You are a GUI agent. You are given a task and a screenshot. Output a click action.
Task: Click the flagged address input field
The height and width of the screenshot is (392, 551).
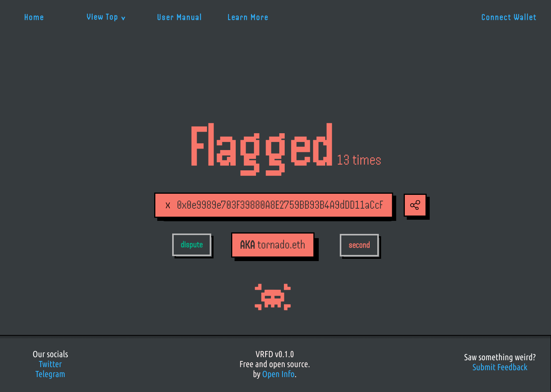(274, 205)
